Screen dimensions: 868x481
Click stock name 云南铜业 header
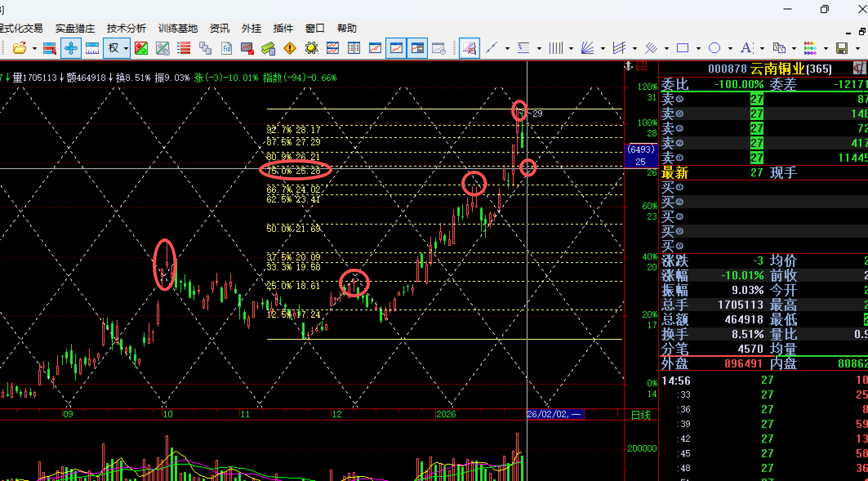pos(777,69)
